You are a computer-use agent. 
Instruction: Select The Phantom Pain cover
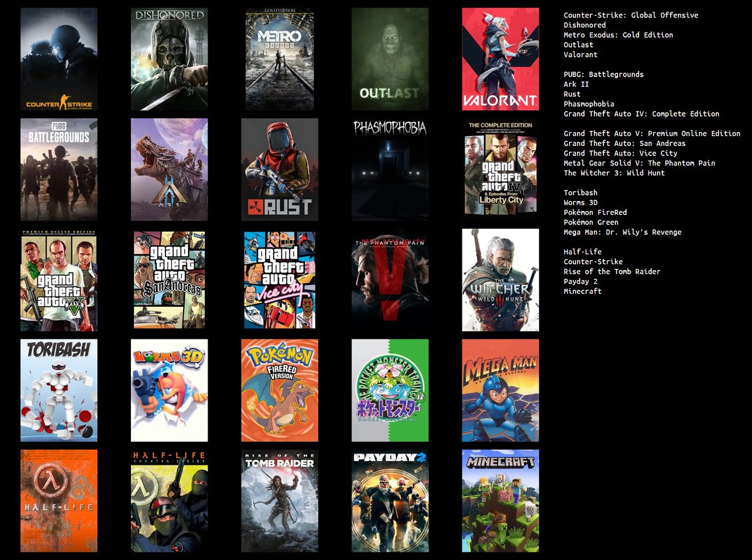point(390,279)
